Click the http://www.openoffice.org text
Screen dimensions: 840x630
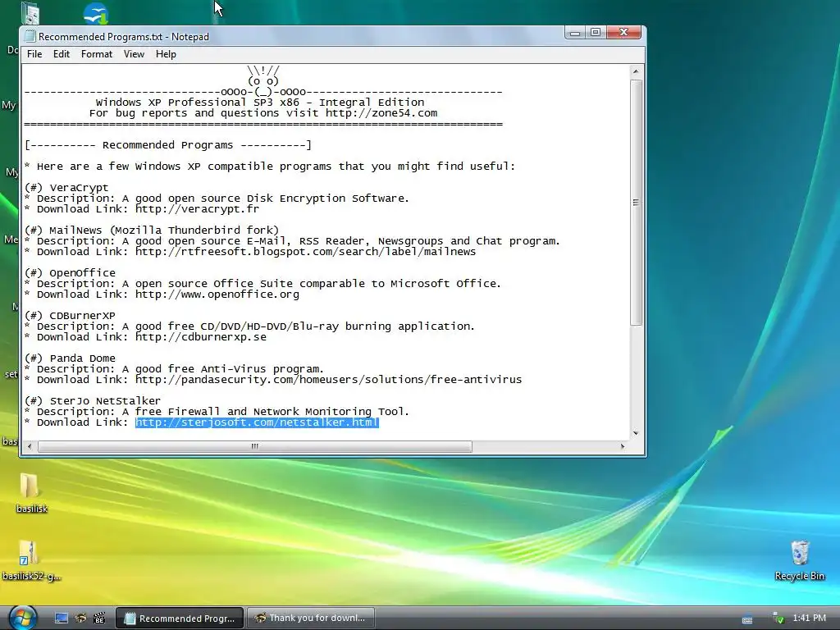(217, 294)
